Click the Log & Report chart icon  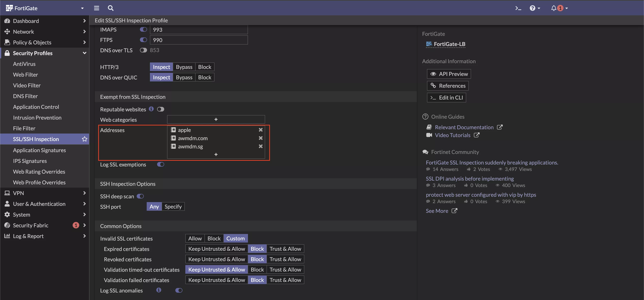pyautogui.click(x=7, y=236)
